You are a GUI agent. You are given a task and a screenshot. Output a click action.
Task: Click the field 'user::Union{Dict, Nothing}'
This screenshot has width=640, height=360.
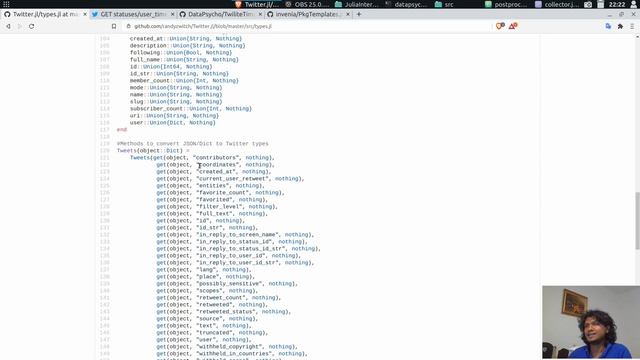tap(173, 123)
